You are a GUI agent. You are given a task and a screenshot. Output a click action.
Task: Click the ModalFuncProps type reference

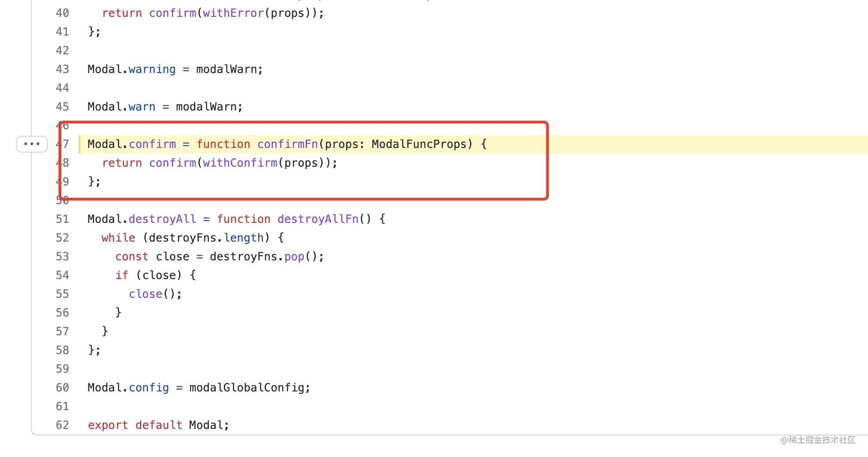[419, 144]
